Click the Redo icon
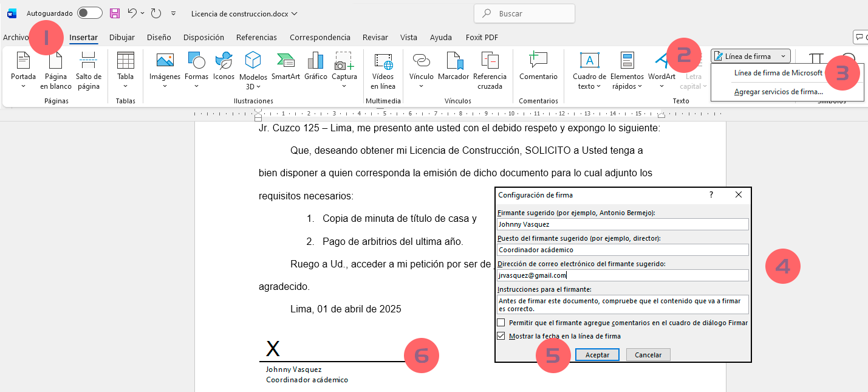 tap(156, 13)
